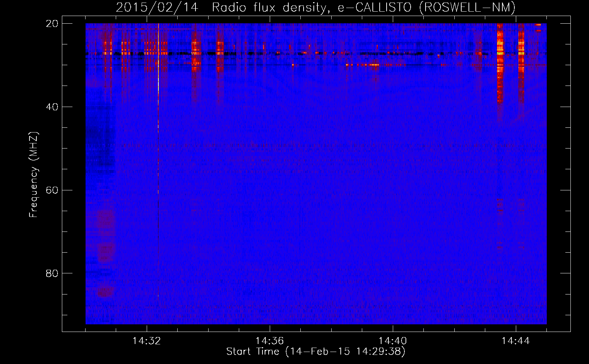Click the '60' frequency tick label
Viewport: 589px width, 364px height.
52,190
